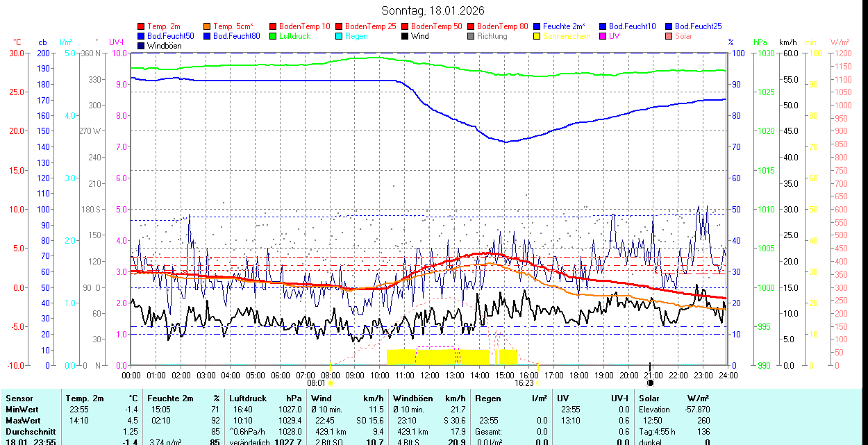Select the Solar legend label
The height and width of the screenshot is (445, 868).
683,36
